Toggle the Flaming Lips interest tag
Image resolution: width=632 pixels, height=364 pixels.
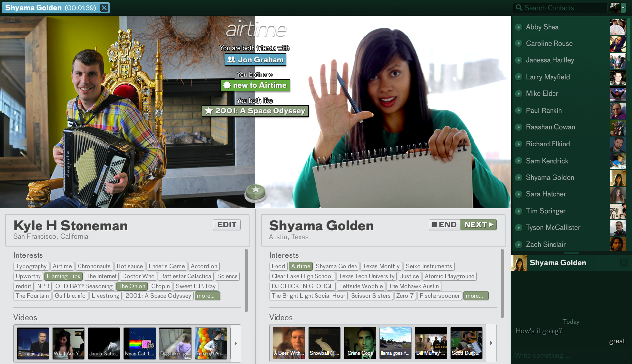pos(64,276)
